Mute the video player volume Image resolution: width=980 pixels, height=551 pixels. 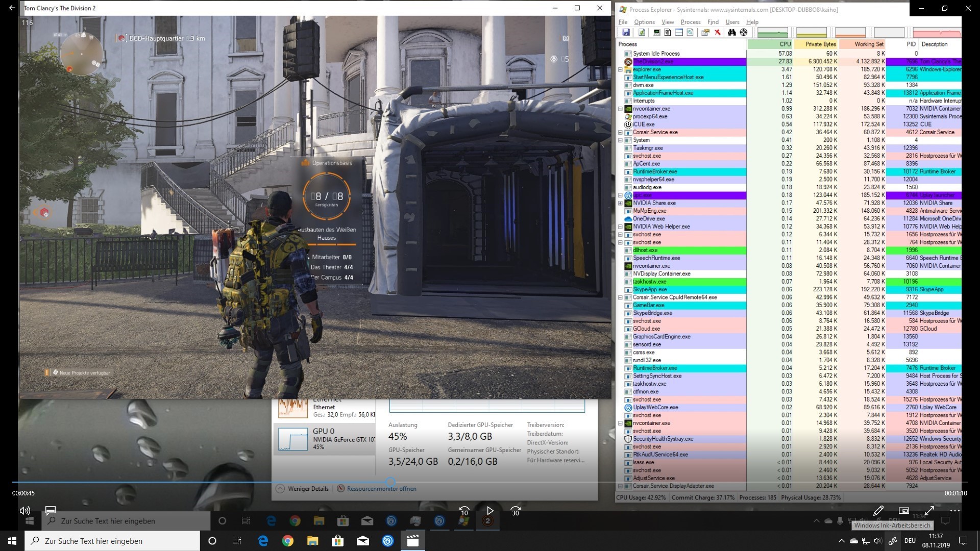24,511
